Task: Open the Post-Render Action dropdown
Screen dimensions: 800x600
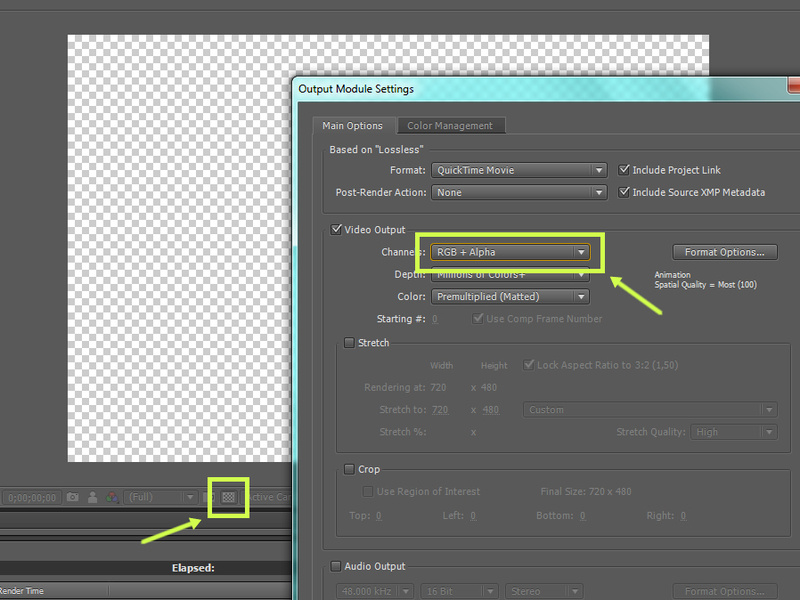Action: pos(519,192)
